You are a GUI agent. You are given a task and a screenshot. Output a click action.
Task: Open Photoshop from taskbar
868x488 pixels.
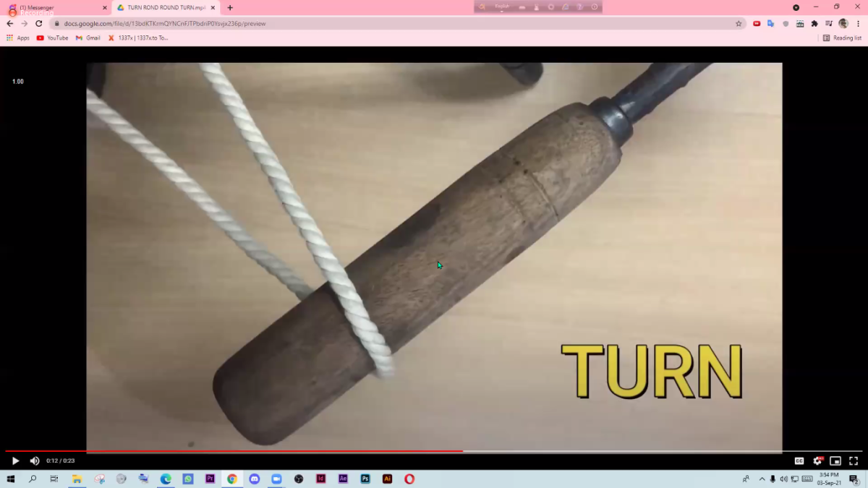coord(365,479)
